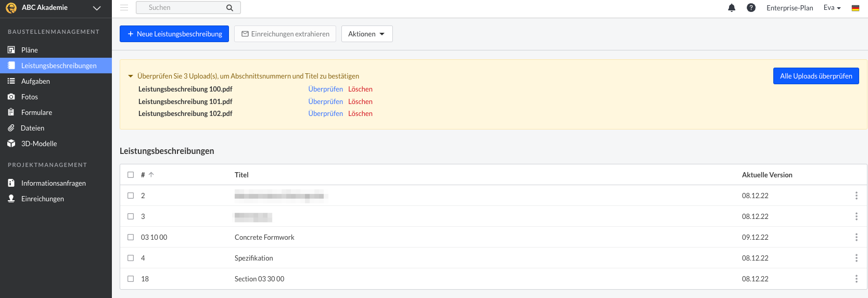Click the ABC Akademie logo icon
This screenshot has width=868, height=298.
click(11, 8)
